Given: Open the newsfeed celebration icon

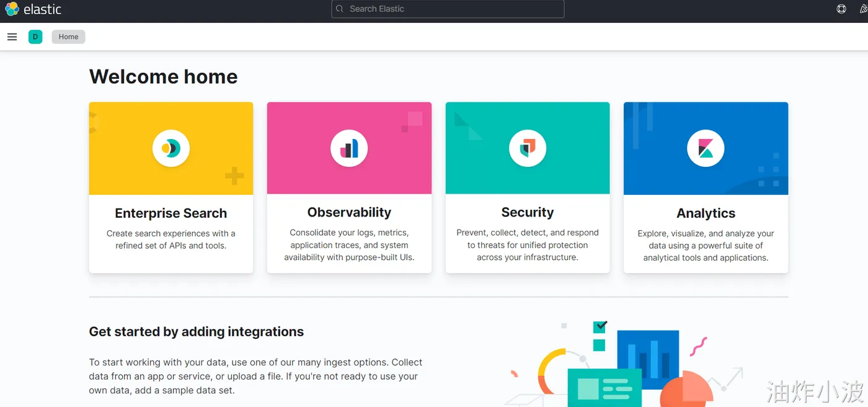Looking at the screenshot, I should pyautogui.click(x=863, y=9).
